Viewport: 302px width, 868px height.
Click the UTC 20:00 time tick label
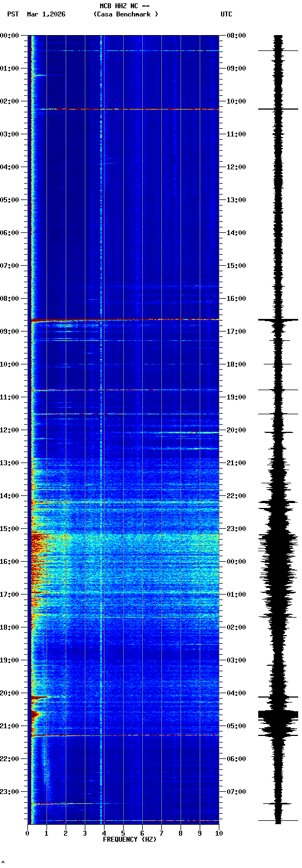coord(236,430)
